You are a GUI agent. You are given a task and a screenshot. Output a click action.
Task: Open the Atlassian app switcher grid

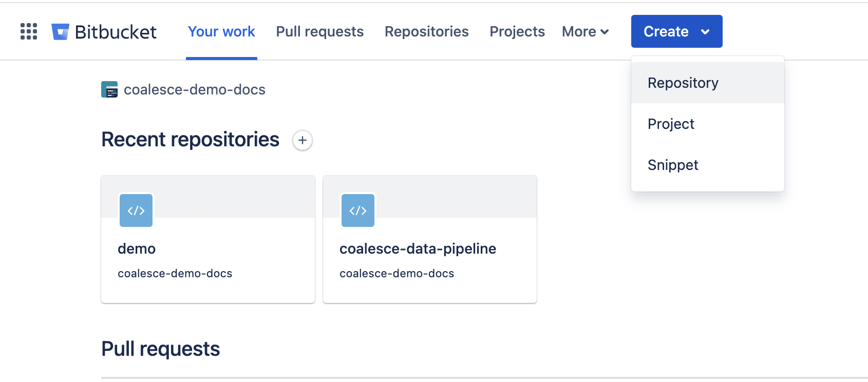28,31
